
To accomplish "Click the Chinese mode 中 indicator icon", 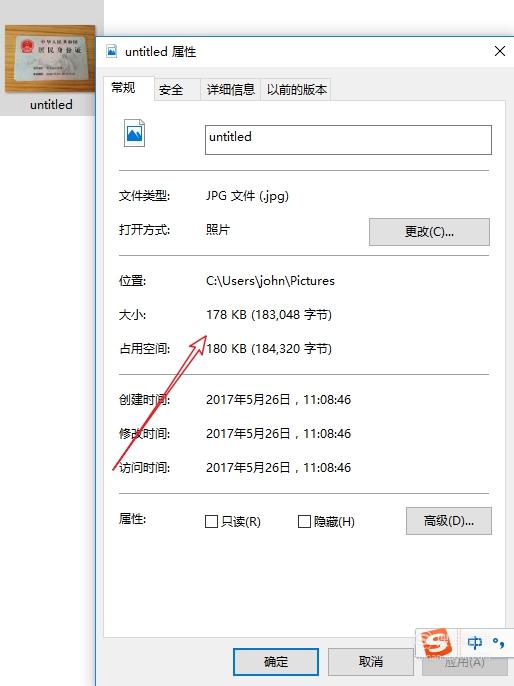I will point(474,643).
